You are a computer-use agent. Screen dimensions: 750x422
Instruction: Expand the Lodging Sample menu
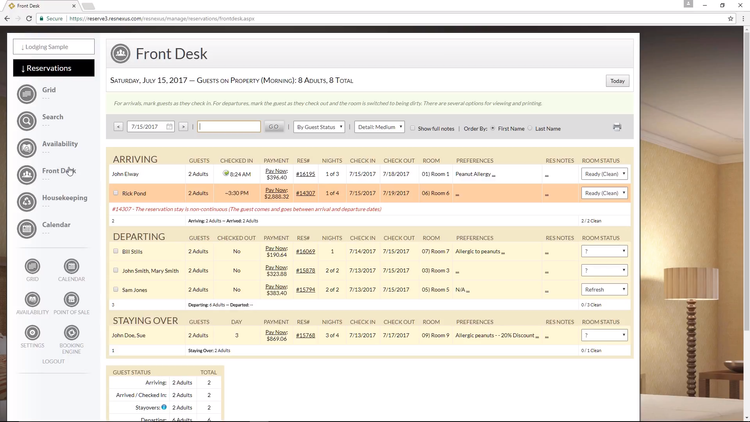[54, 46]
